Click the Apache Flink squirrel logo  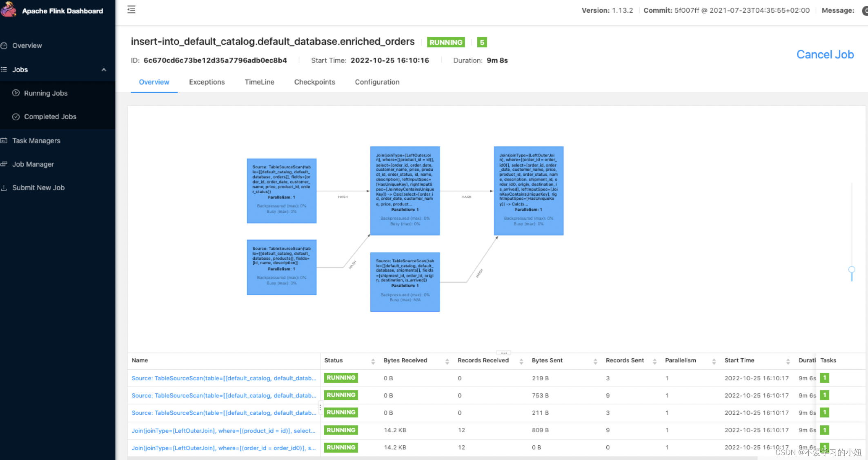coord(9,9)
